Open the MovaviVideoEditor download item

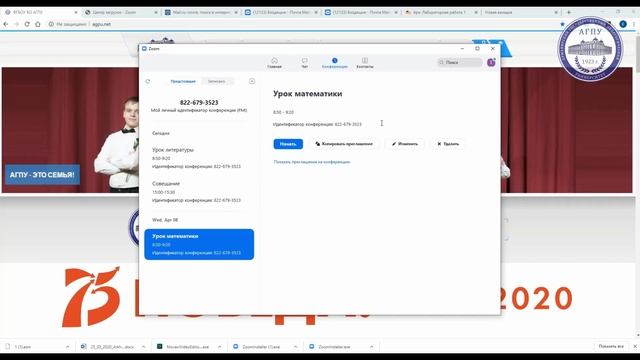pyautogui.click(x=184, y=347)
